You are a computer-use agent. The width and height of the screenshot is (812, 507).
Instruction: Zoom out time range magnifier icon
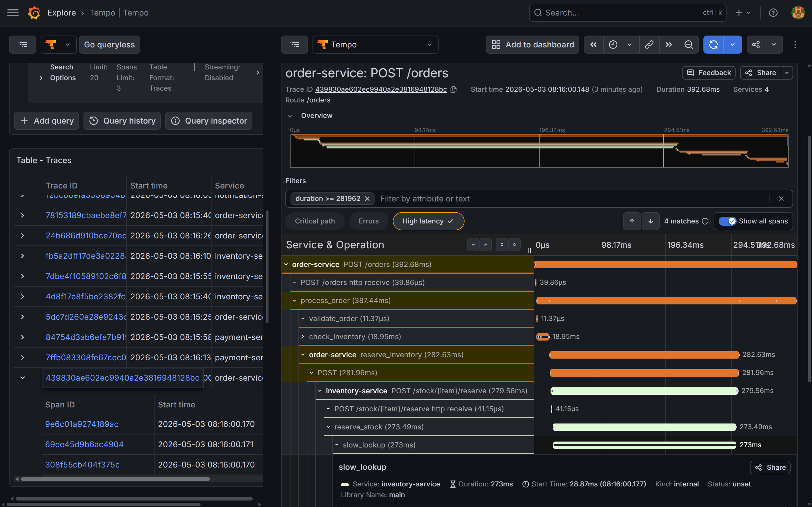click(688, 45)
